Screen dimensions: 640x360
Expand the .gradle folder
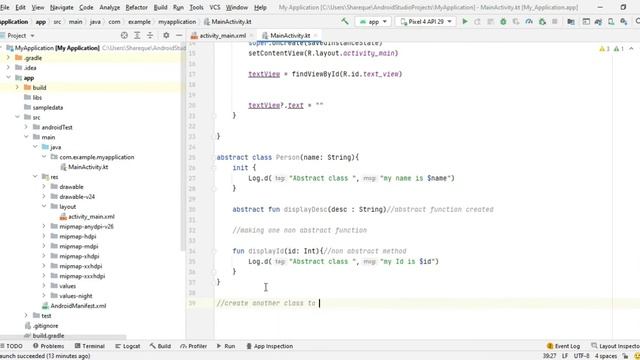(8, 58)
